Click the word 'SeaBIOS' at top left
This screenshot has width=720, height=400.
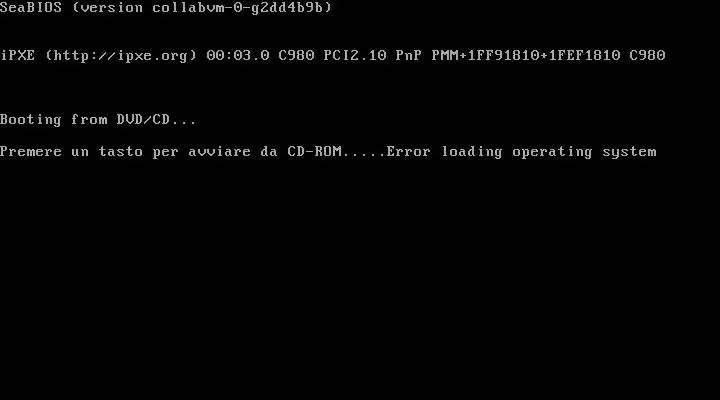31,8
